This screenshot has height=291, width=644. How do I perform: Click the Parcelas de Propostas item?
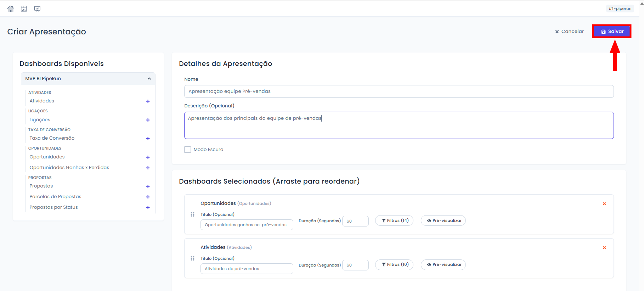56,197
